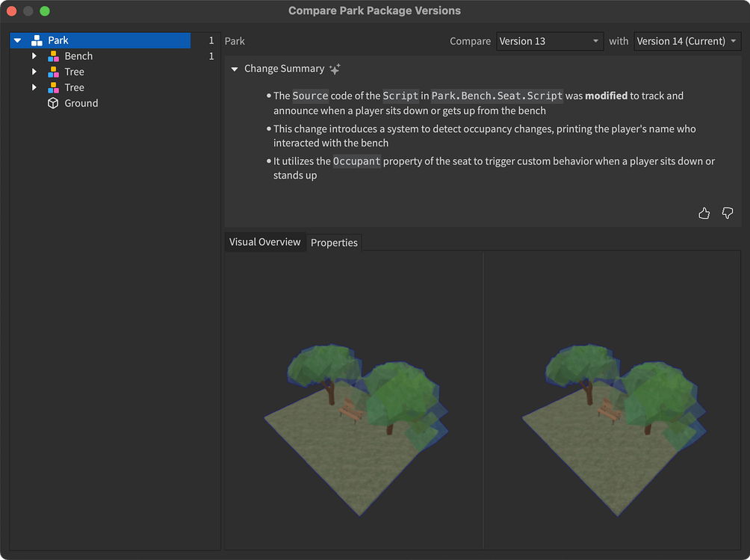Select the Visual Overview tab
This screenshot has width=750, height=560.
[x=264, y=242]
